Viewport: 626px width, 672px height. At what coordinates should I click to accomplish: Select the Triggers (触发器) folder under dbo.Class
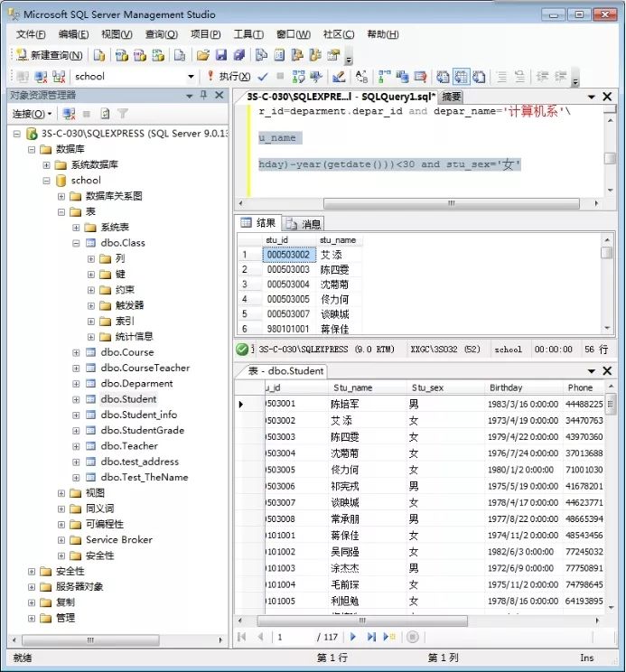129,305
